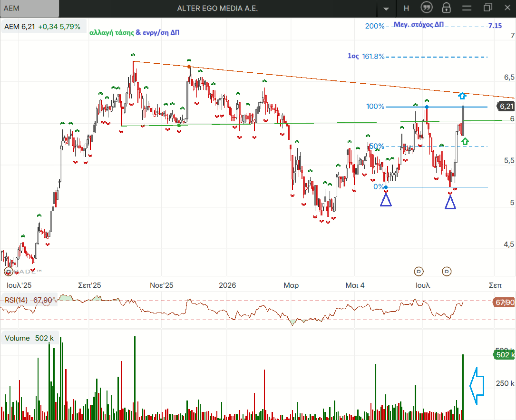Click the 6,21 current price tag
516x420 pixels.
[x=506, y=106]
